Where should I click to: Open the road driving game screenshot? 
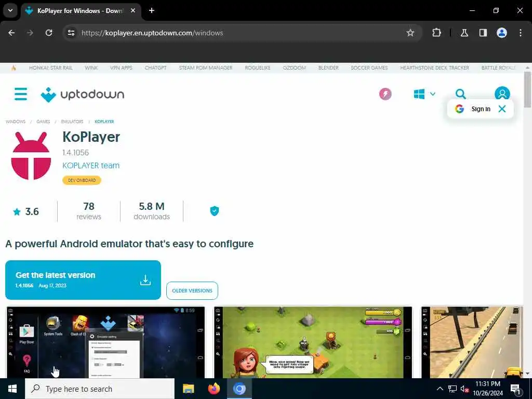click(472, 342)
